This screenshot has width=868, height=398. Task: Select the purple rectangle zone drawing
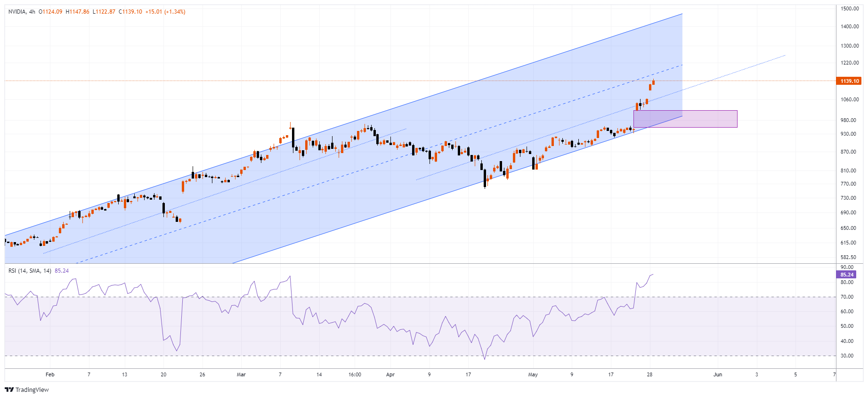click(x=685, y=119)
